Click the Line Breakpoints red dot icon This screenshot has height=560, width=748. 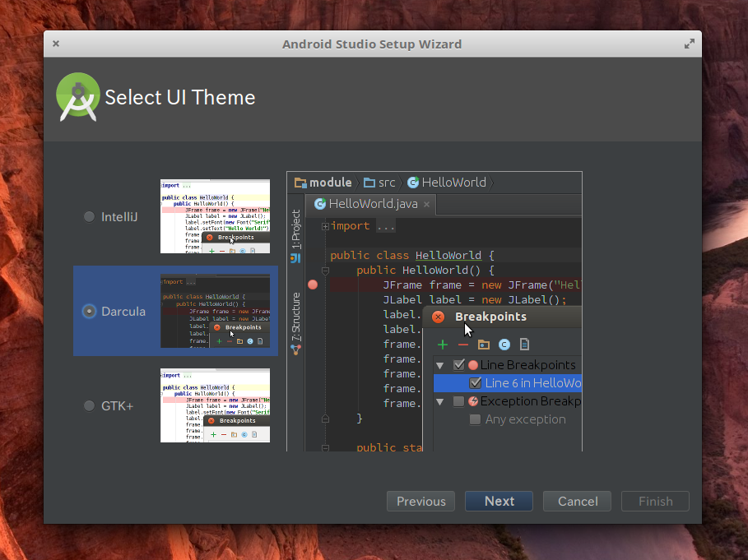point(473,365)
